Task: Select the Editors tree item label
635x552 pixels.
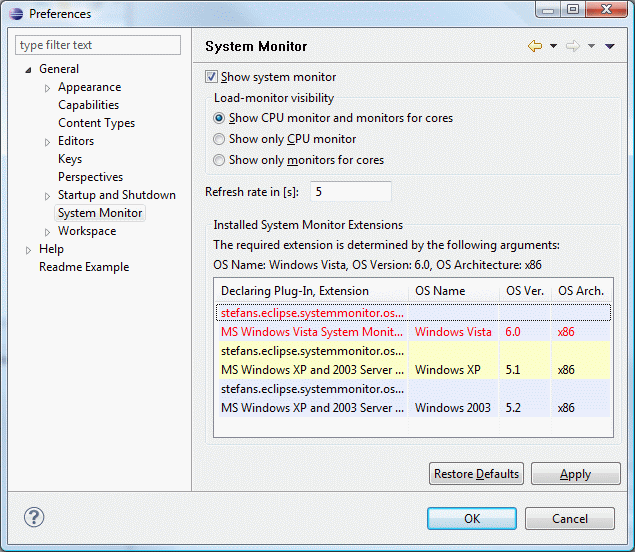Action: coord(76,141)
